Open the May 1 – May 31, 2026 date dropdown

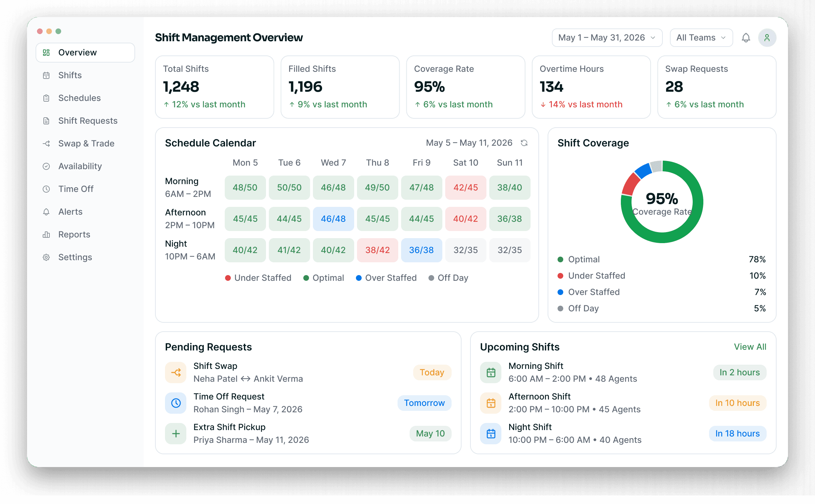coord(607,38)
